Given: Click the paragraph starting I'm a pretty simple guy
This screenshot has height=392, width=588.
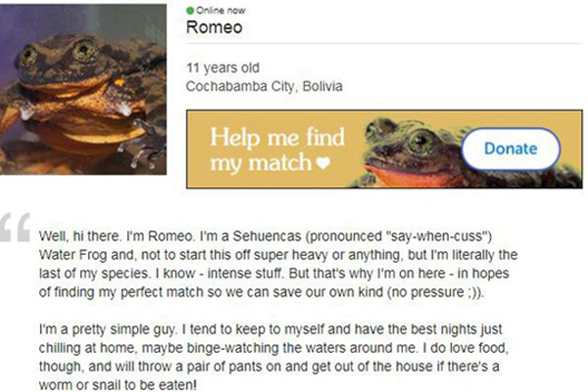Looking at the screenshot, I should [x=273, y=357].
